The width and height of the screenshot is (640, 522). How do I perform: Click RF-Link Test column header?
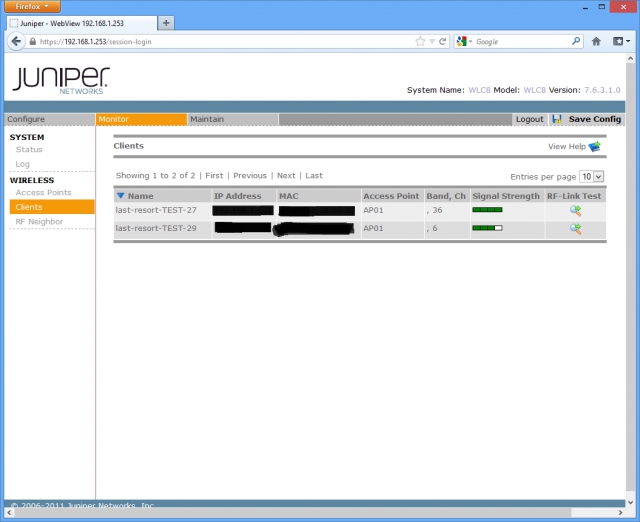coord(574,196)
